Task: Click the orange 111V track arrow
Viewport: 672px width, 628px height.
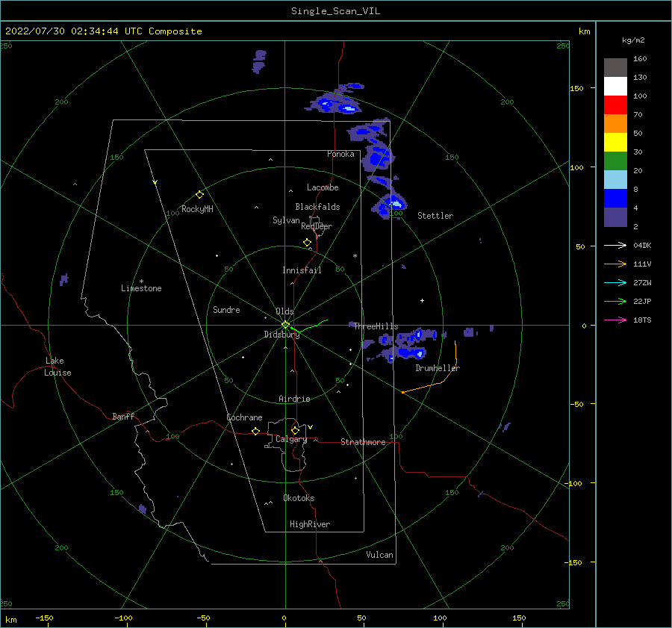Action: [x=615, y=264]
